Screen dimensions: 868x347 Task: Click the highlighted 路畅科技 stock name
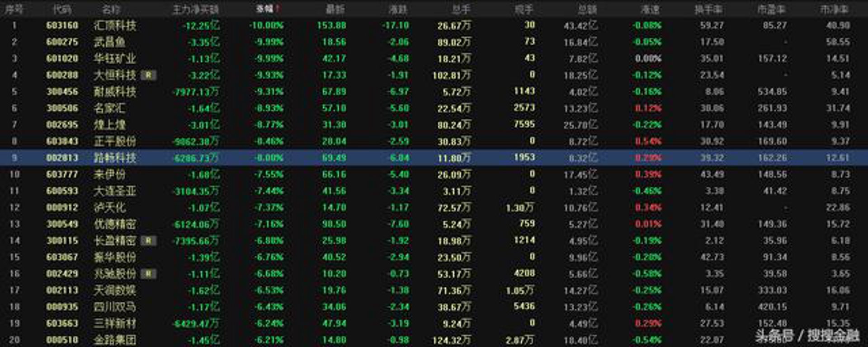115,158
